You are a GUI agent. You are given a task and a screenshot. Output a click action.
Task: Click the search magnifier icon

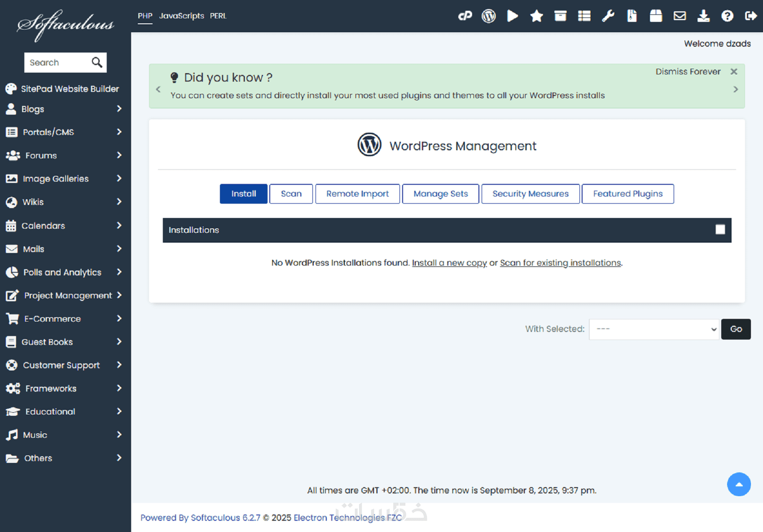tap(97, 62)
